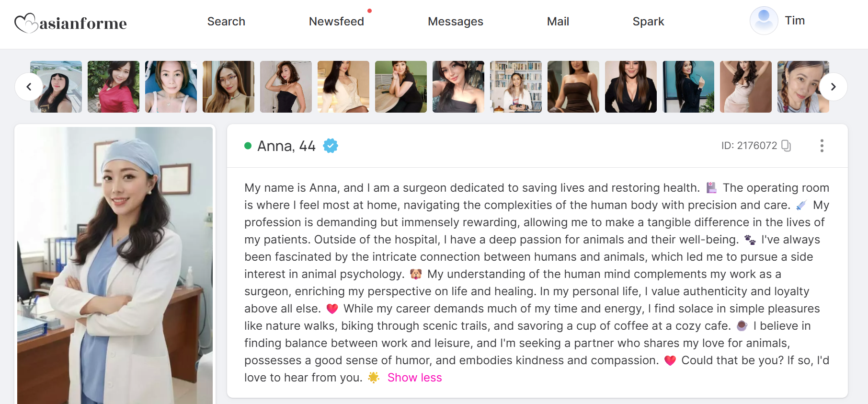Select the woman in red dress thumbnail
Image resolution: width=868 pixels, height=404 pixels.
coord(114,87)
